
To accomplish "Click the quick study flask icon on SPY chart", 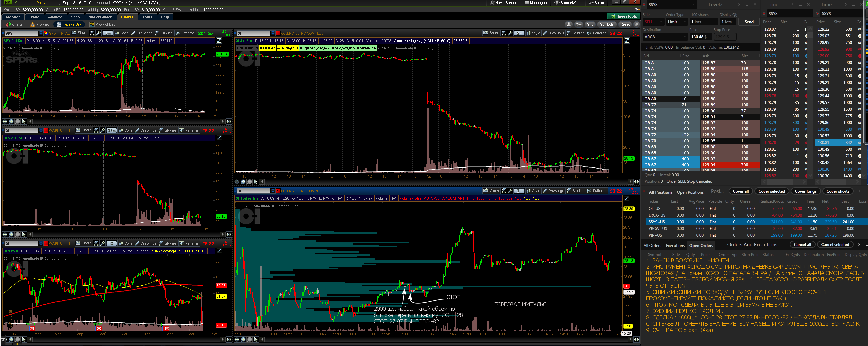I will click(x=92, y=33).
